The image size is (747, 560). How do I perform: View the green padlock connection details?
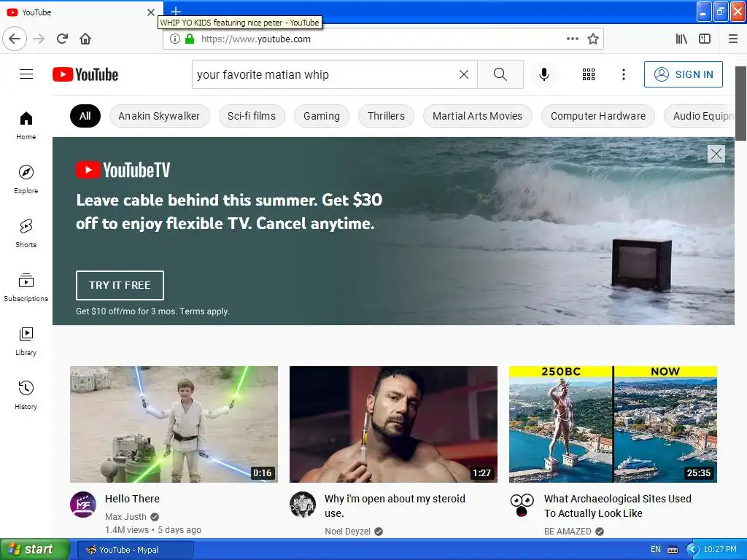point(190,39)
